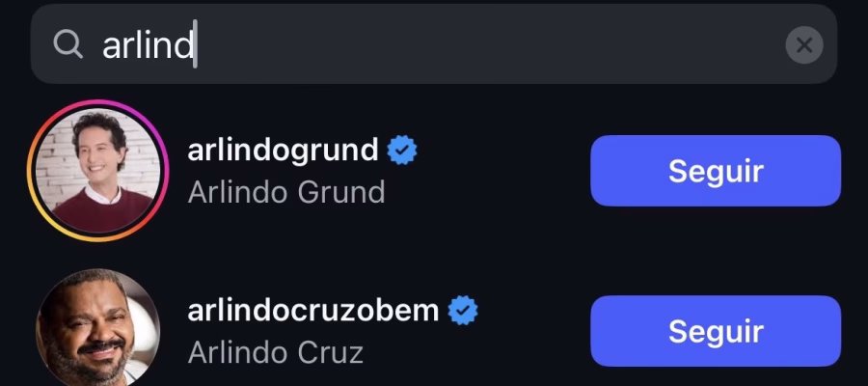Follow arlindogrund with the Seguir button
The width and height of the screenshot is (868, 386).
[x=716, y=171]
